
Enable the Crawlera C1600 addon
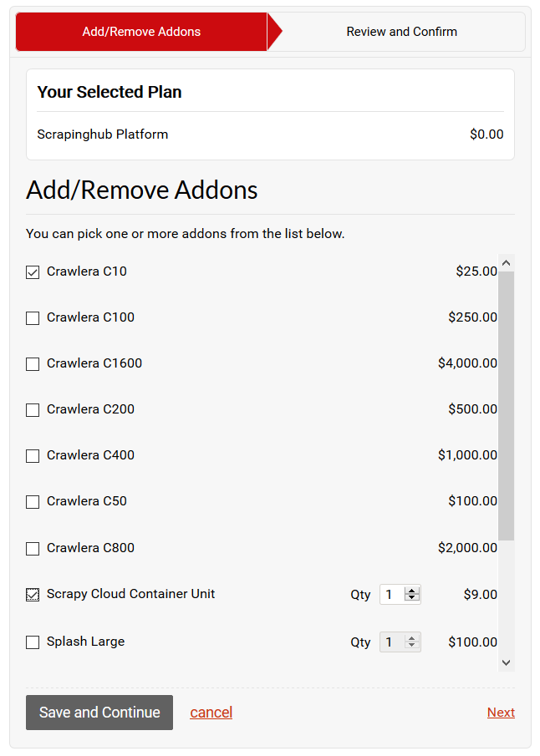pyautogui.click(x=33, y=364)
